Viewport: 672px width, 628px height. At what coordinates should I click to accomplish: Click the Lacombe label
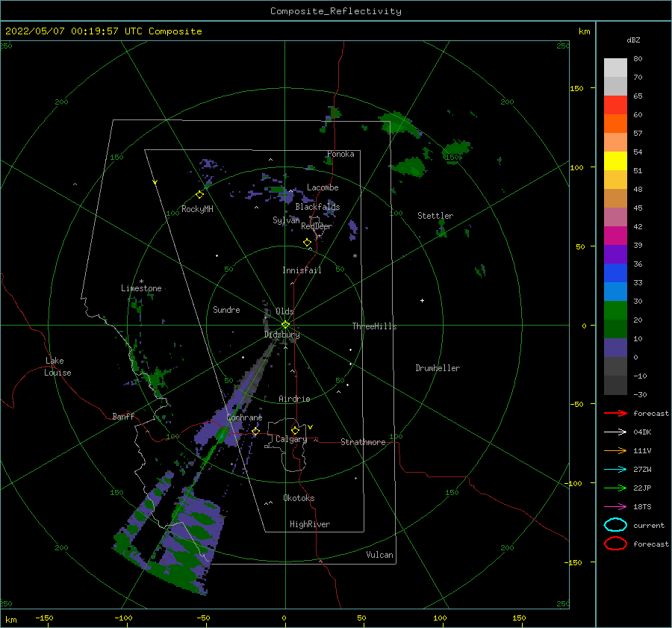click(x=323, y=187)
